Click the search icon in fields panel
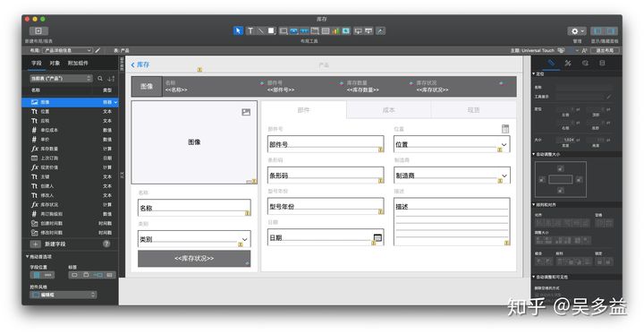The image size is (644, 334). (100, 78)
